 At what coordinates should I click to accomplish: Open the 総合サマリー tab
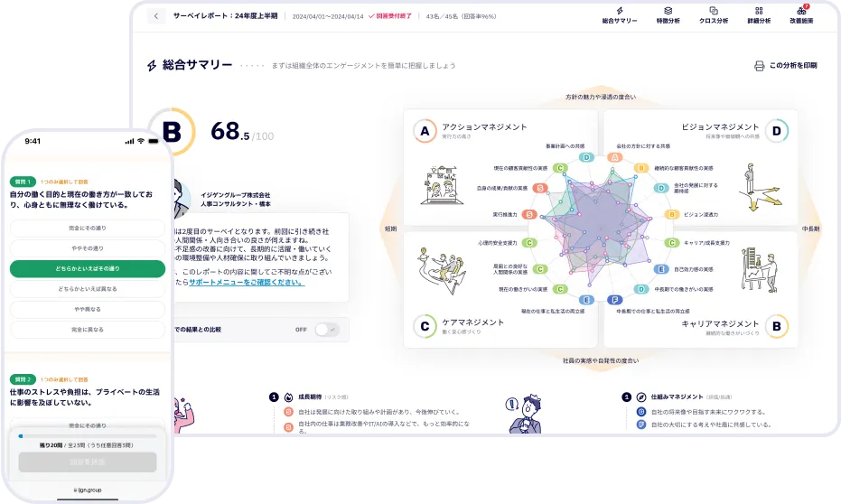point(620,15)
